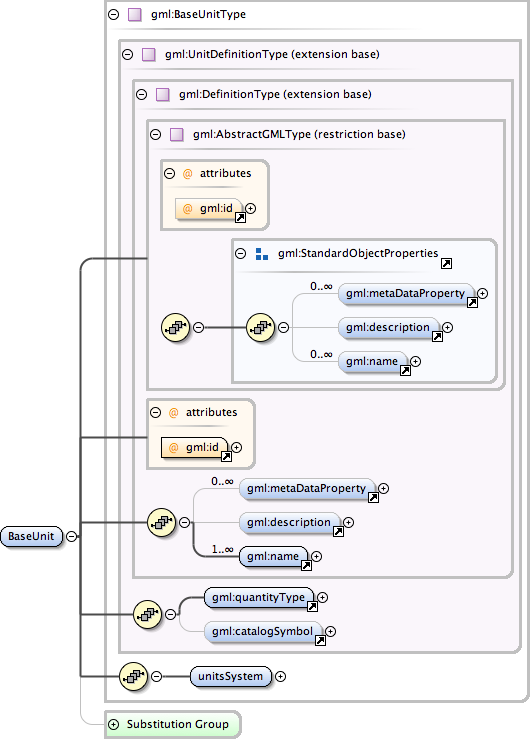This screenshot has height=741, width=530.
Task: Click the 'gml:StandardObjectProperties' title text
Action: 358,254
